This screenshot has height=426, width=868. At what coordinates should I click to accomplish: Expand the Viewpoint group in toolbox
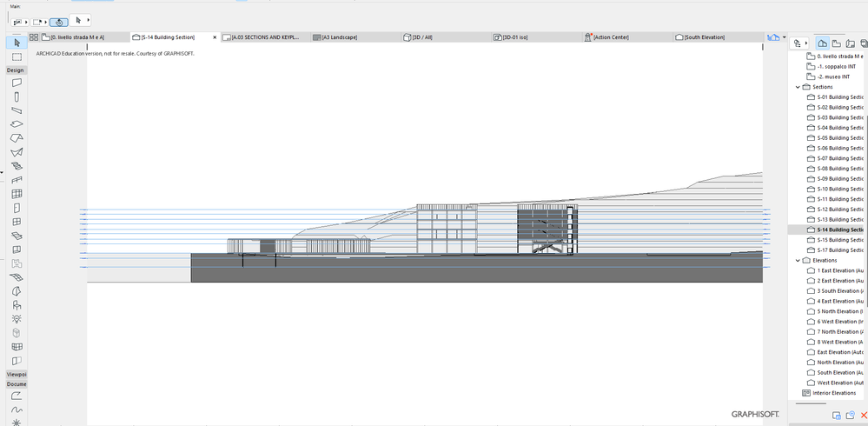(17, 375)
